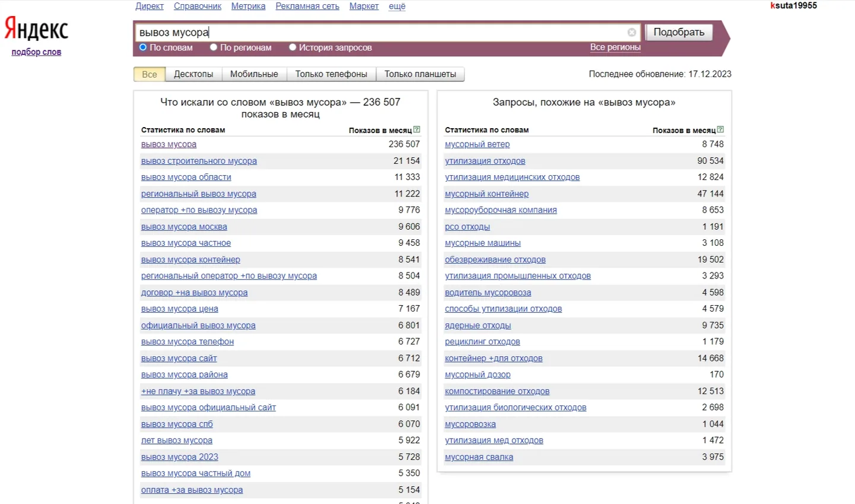Open keyword 'вывоз мусора спб'

(x=177, y=424)
